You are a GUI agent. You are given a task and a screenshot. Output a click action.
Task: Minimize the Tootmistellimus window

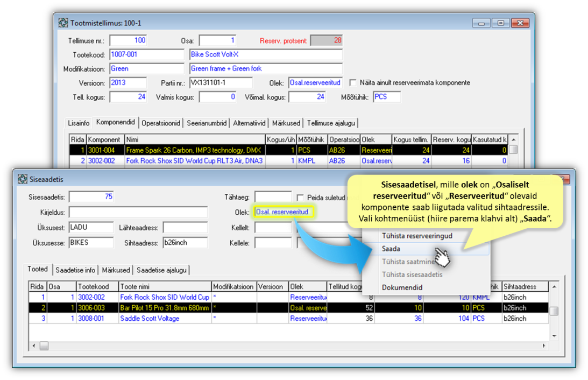[481, 23]
